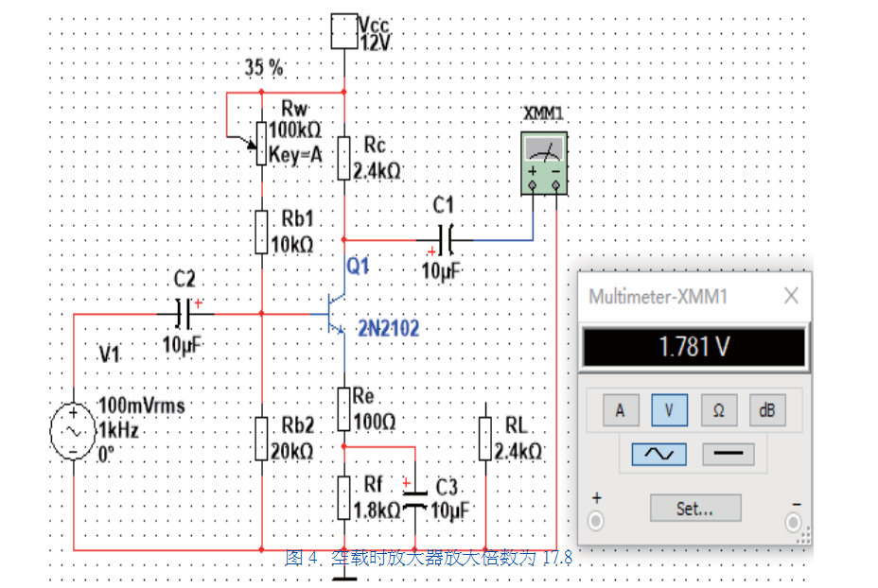The height and width of the screenshot is (588, 878).
Task: Select voltmeter mode V on multimeter
Action: point(670,409)
